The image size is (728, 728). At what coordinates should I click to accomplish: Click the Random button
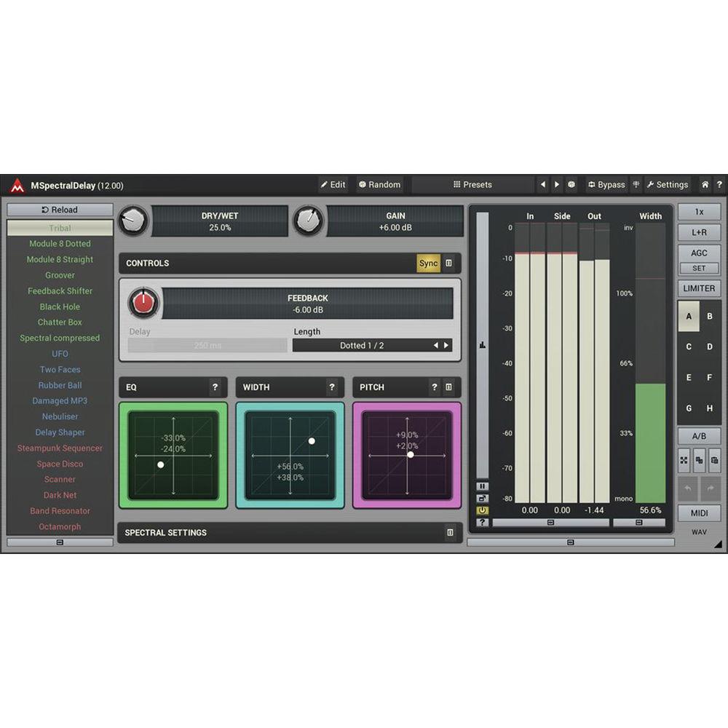tap(379, 185)
